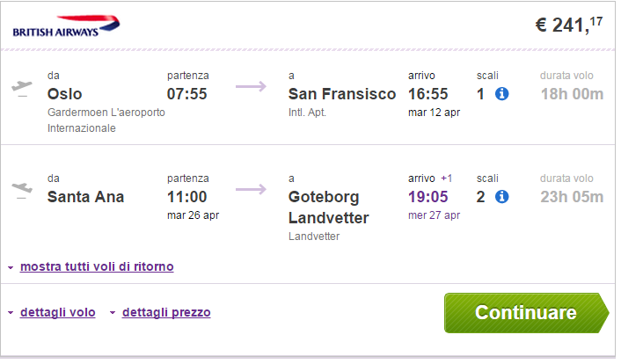Select the Oslo departure city text
This screenshot has height=364, width=621.
coord(64,94)
